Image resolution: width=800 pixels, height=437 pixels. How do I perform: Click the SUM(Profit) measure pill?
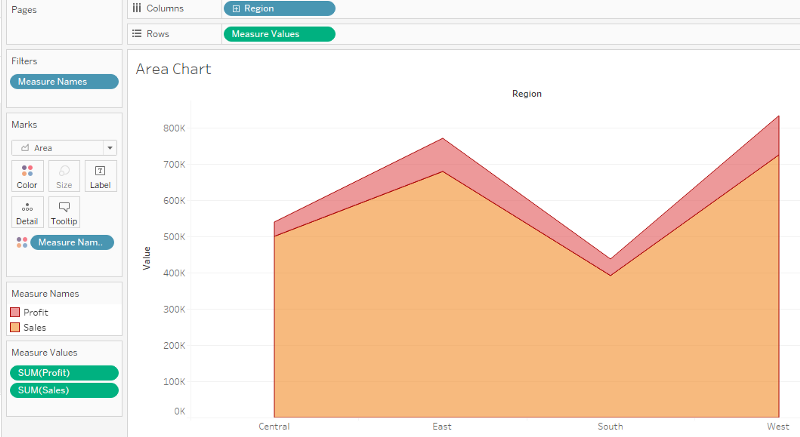pyautogui.click(x=64, y=373)
